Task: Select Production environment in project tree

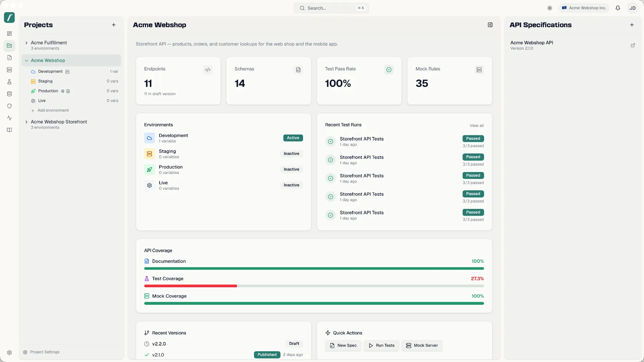Action: click(74, 91)
